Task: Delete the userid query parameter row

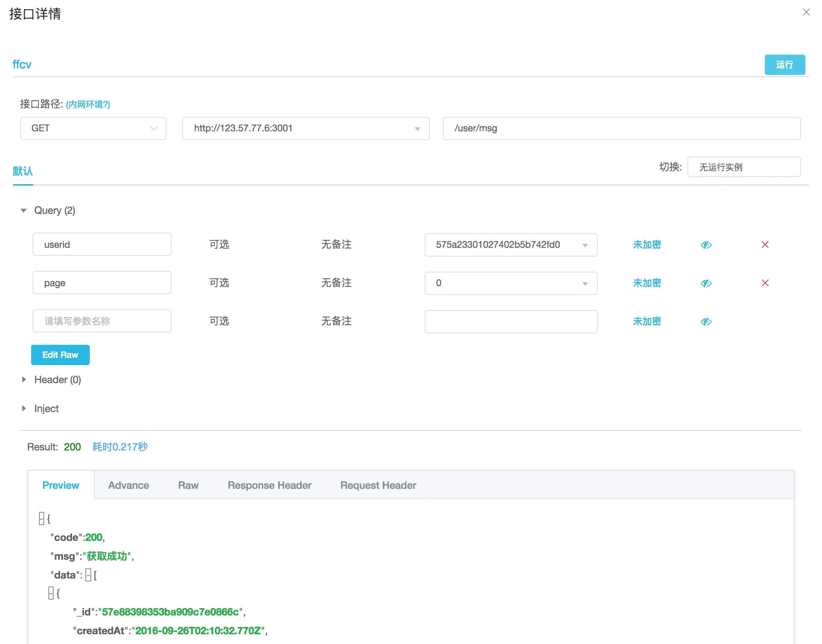Action: (765, 245)
